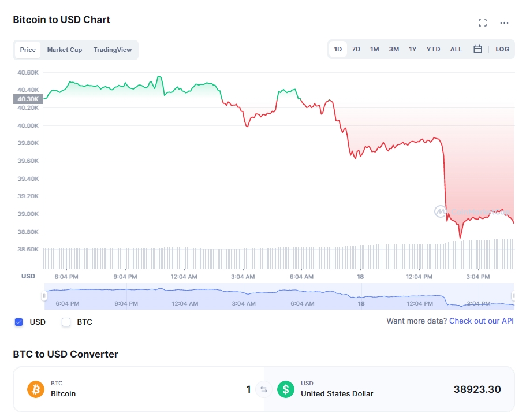Click the "United States Dollar" label
Viewport: 526px width, 420px height.
[x=337, y=394]
